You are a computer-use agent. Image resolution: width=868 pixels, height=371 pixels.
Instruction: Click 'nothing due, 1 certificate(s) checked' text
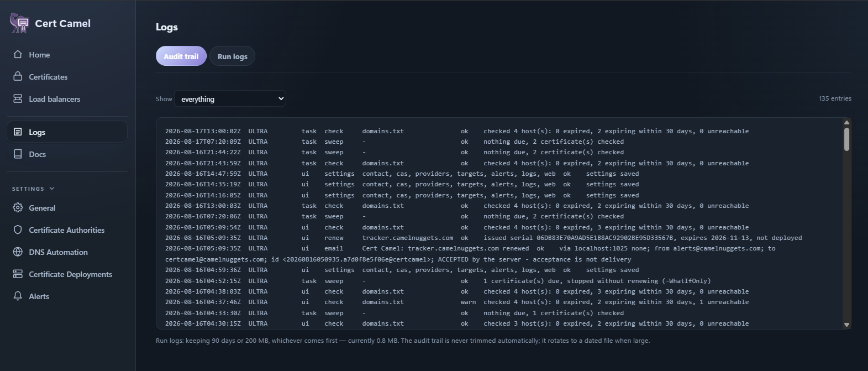(x=554, y=313)
